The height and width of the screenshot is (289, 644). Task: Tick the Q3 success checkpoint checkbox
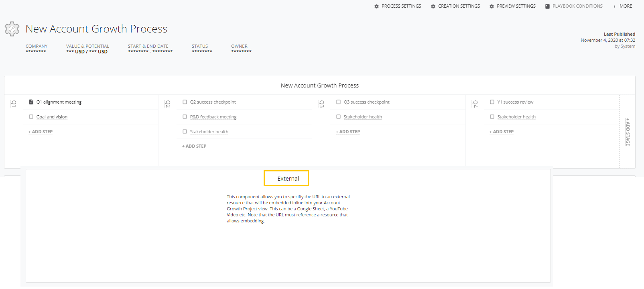(x=338, y=102)
